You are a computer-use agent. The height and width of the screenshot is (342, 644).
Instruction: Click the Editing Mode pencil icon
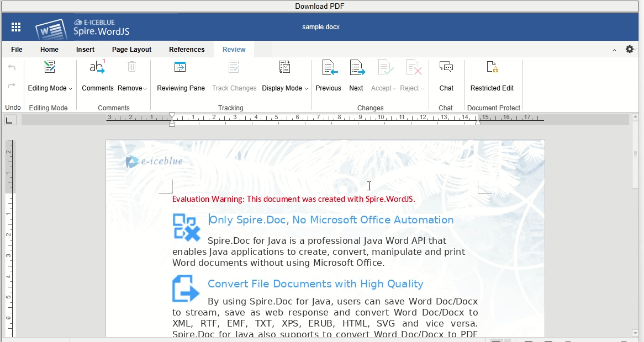coord(50,67)
